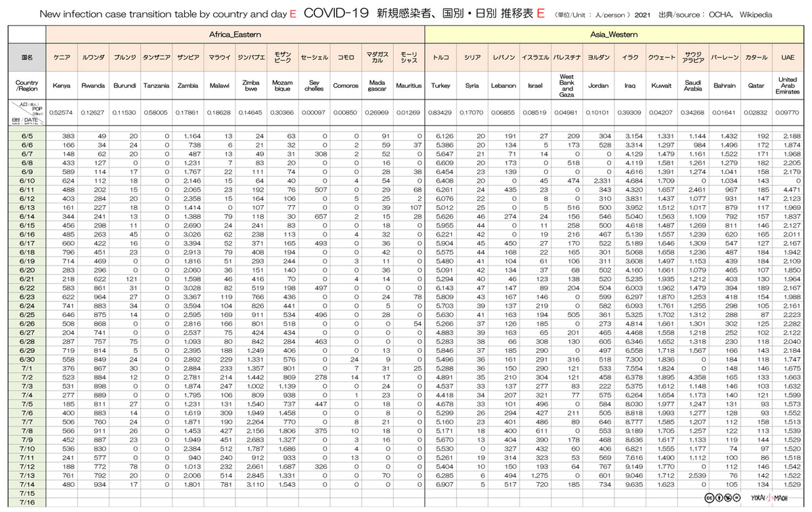Click the Comoros column header
This screenshot has height=512, width=812.
346,86
